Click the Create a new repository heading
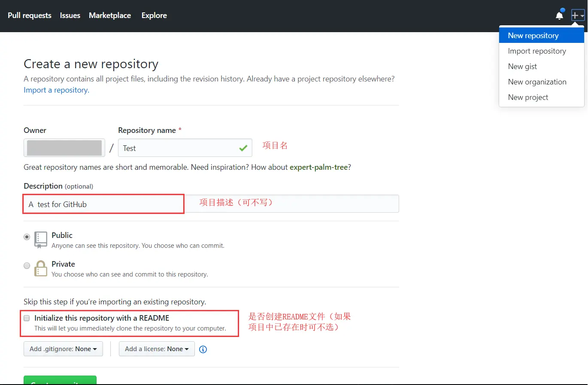The image size is (588, 385). [x=91, y=64]
